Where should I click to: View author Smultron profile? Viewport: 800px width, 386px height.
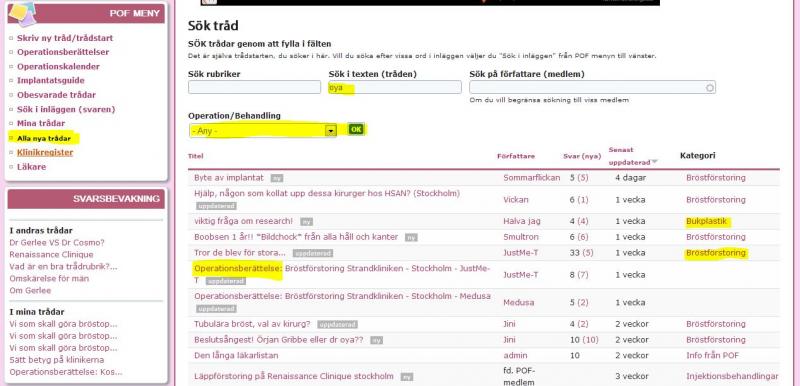click(x=521, y=237)
